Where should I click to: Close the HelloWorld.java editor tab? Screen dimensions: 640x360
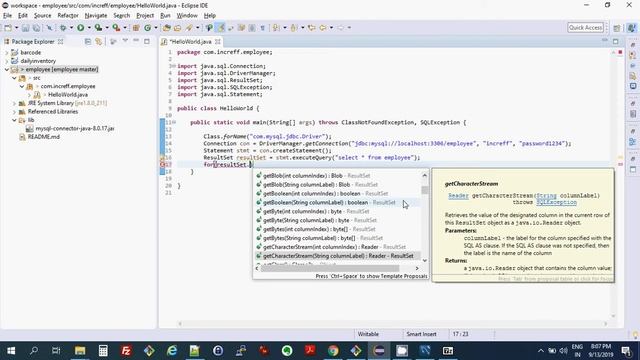point(218,42)
